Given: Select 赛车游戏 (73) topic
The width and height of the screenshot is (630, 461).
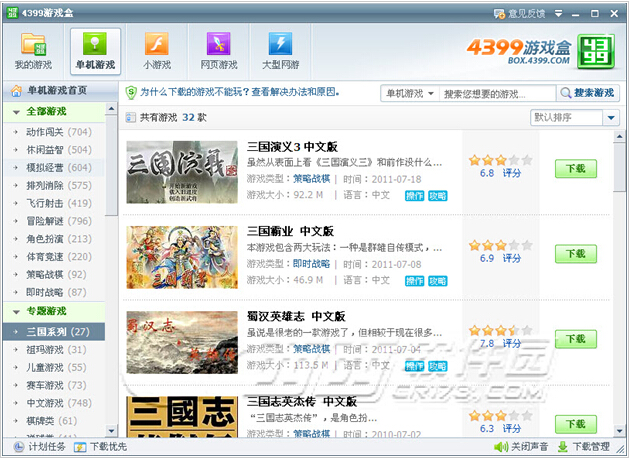Looking at the screenshot, I should pyautogui.click(x=54, y=385).
